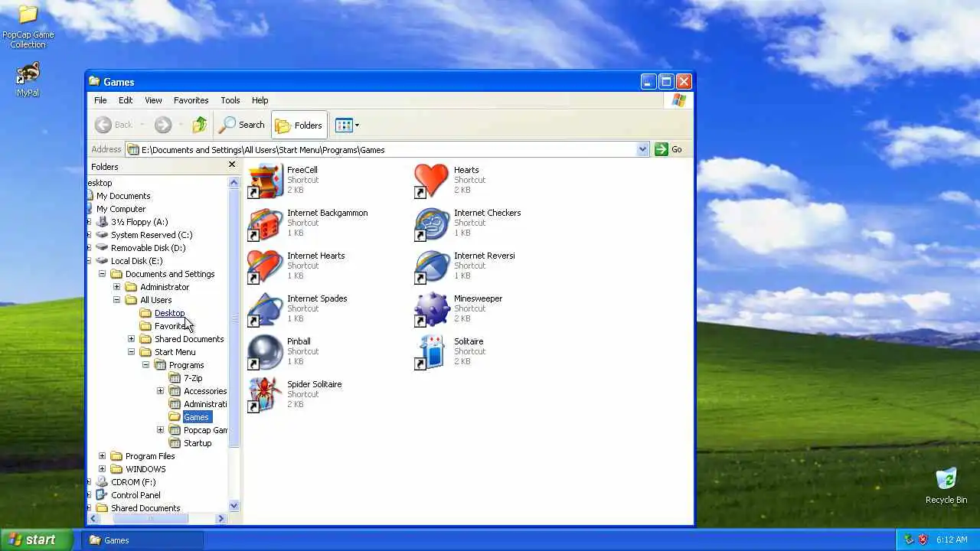Open the Back history dropdown arrow

[142, 125]
